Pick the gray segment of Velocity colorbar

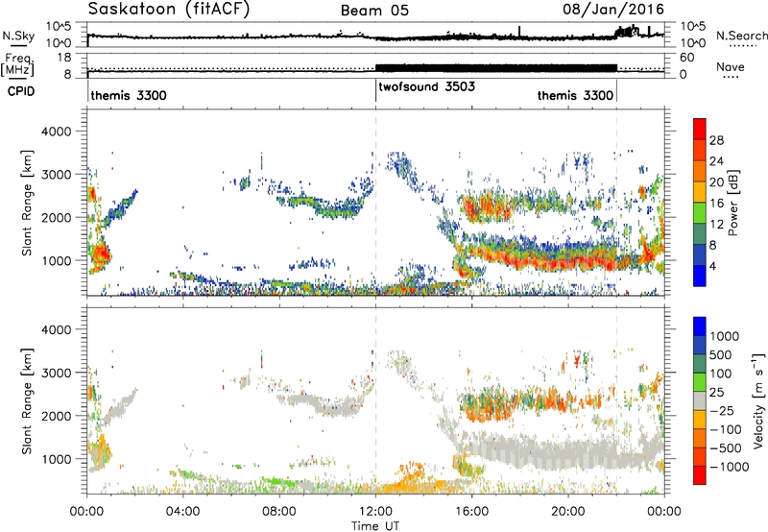pyautogui.click(x=700, y=400)
